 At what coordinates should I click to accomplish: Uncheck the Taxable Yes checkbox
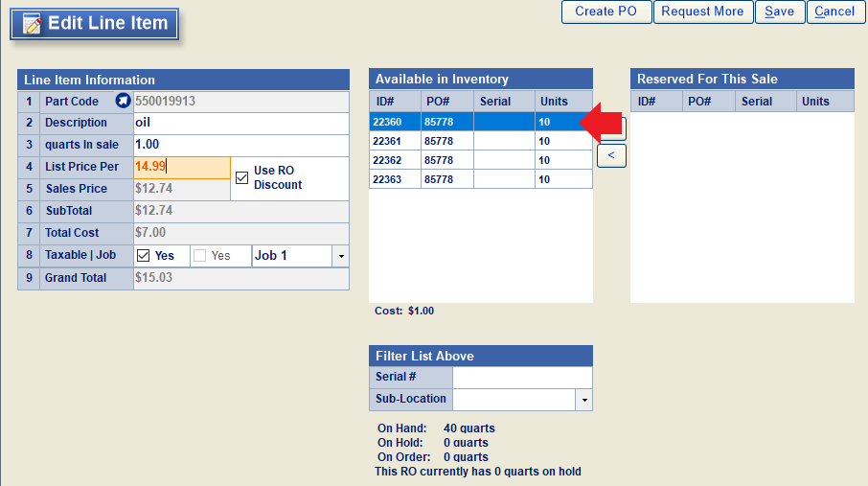144,256
